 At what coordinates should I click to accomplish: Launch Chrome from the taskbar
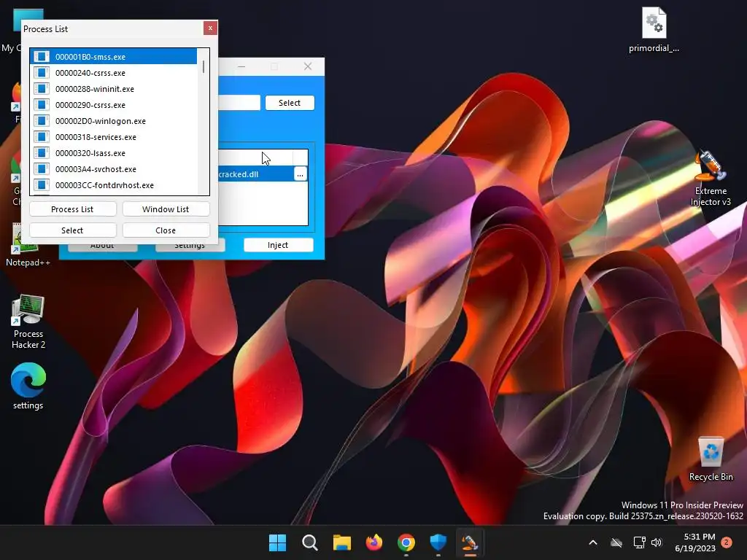tap(406, 542)
